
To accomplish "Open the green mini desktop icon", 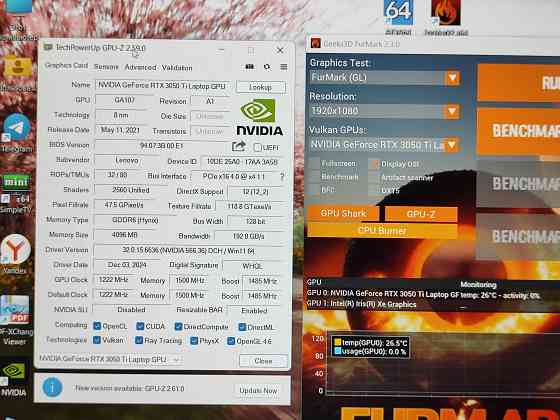I will (15, 182).
